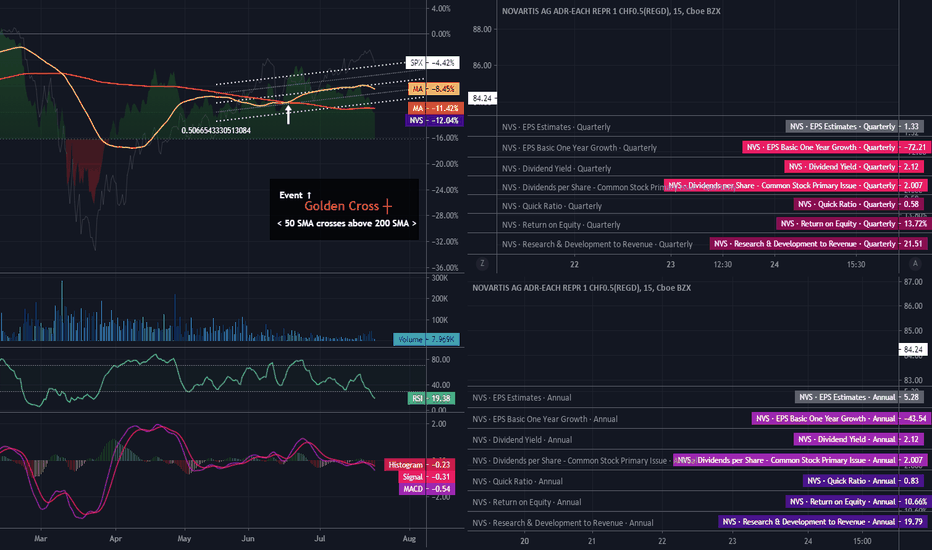Select left-side 'NVS · Return on Equity · Annual' legend
Screen dimensions: 932x550
click(526, 502)
